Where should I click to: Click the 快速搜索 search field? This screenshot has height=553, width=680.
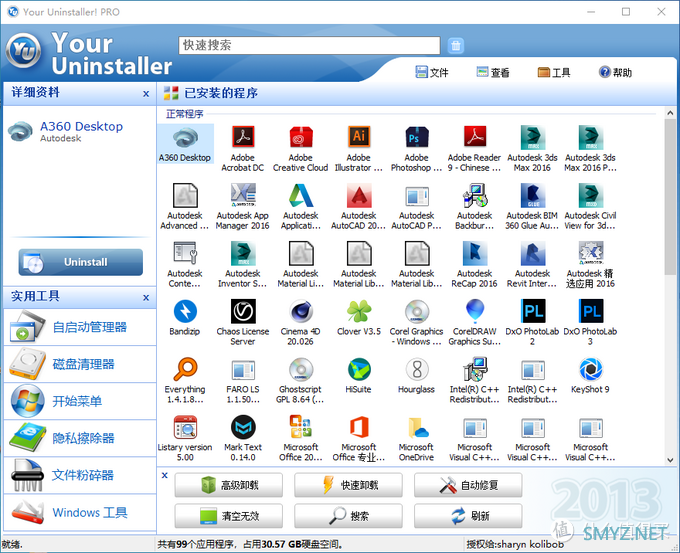[x=309, y=45]
